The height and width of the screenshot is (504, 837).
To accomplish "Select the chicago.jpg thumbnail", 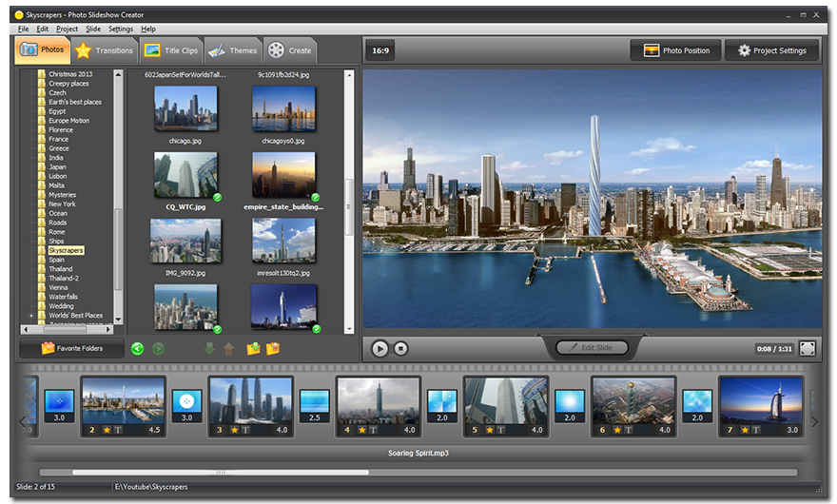I will pos(185,108).
